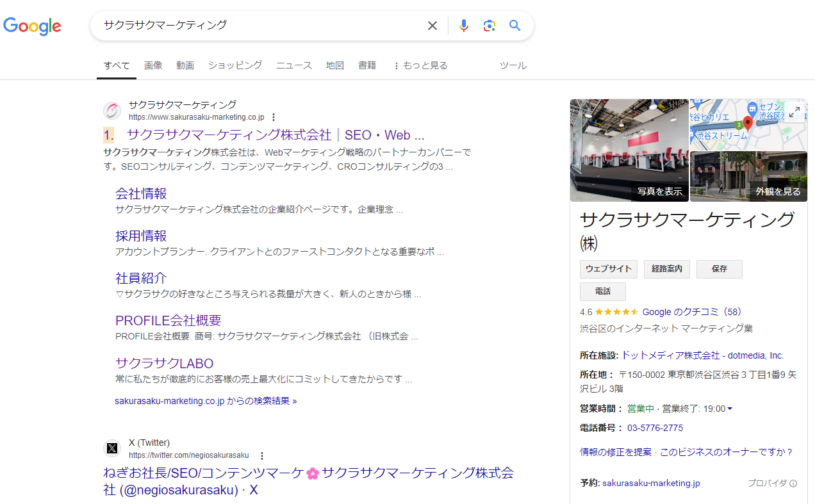Switch to the 地図 tab
This screenshot has width=815, height=504.
[x=335, y=65]
